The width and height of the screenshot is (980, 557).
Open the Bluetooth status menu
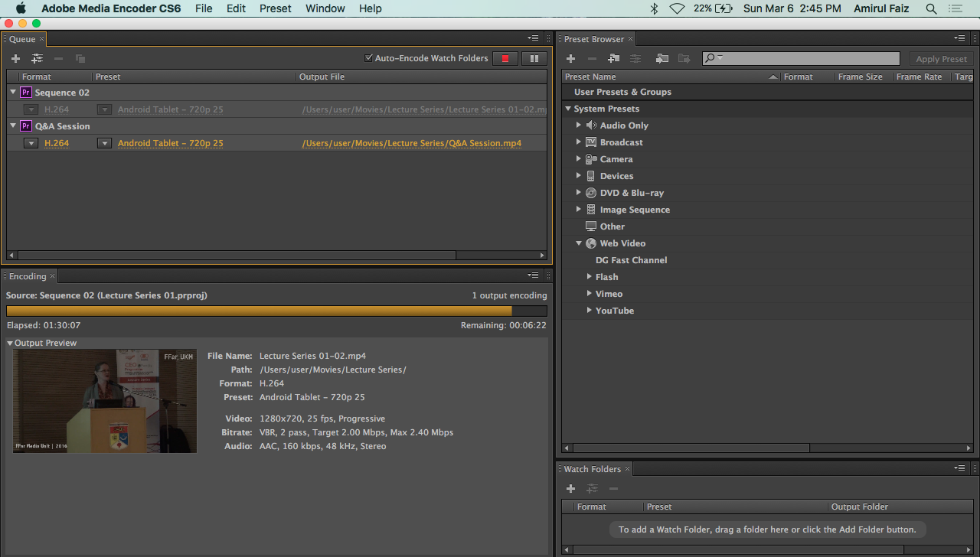click(654, 8)
